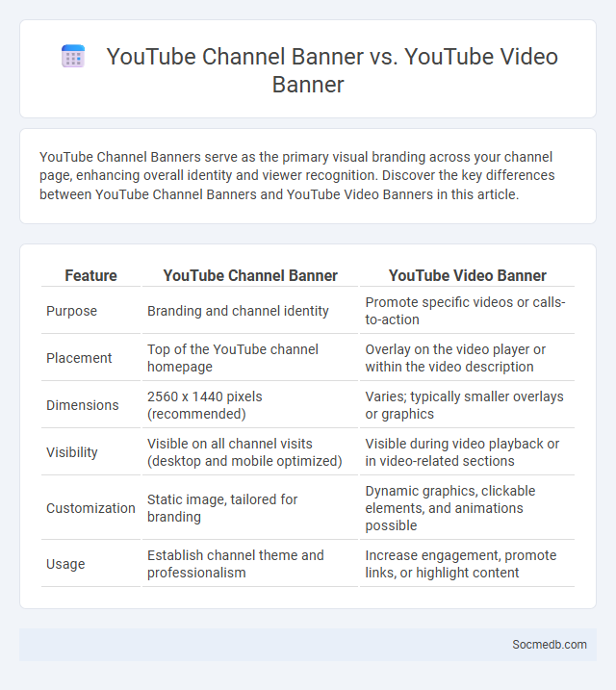
Task: Click the 'Usage' row label
Action: pyautogui.click(x=65, y=564)
